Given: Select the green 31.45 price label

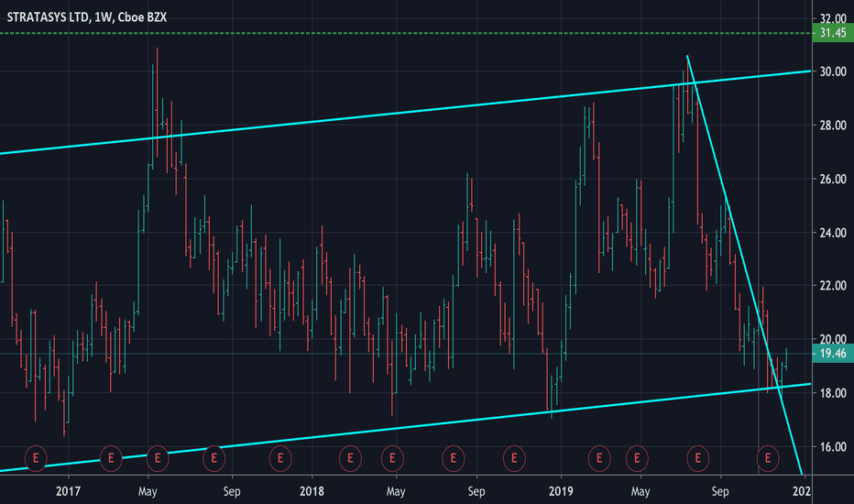Looking at the screenshot, I should pyautogui.click(x=833, y=33).
